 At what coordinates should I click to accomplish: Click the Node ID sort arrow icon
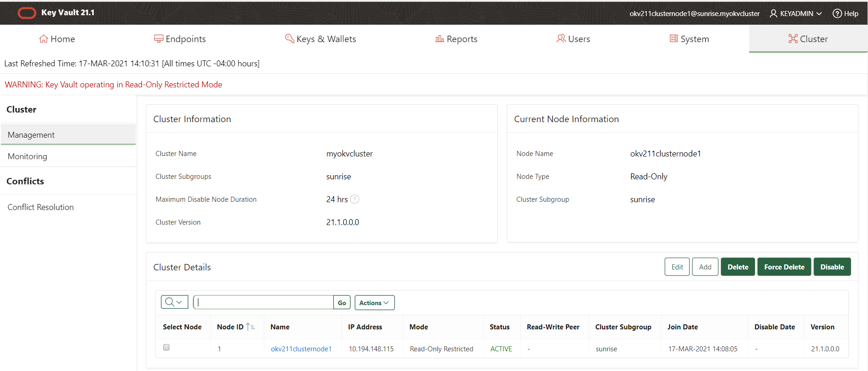point(250,327)
